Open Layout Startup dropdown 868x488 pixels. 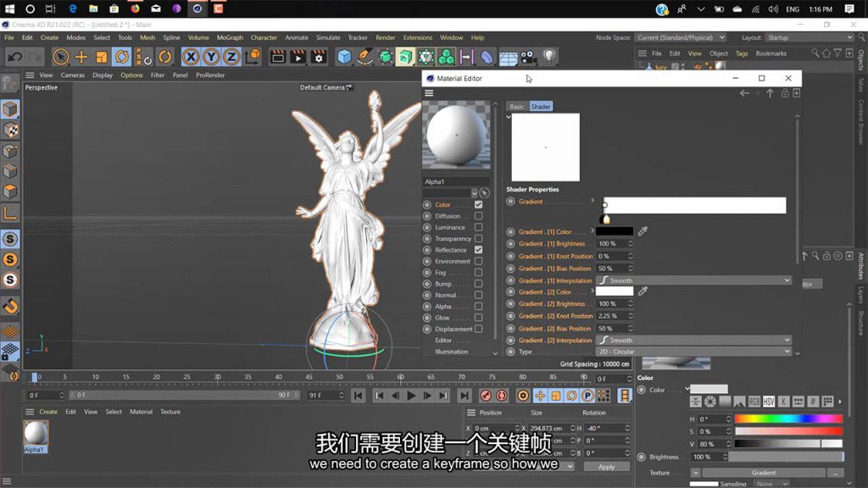click(810, 37)
